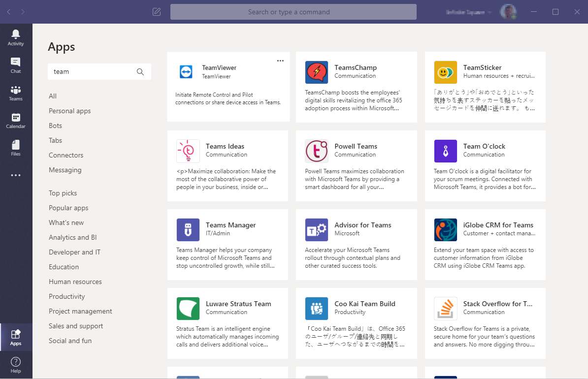588x379 pixels.
Task: Filter apps by Connectors
Action: pyautogui.click(x=66, y=155)
